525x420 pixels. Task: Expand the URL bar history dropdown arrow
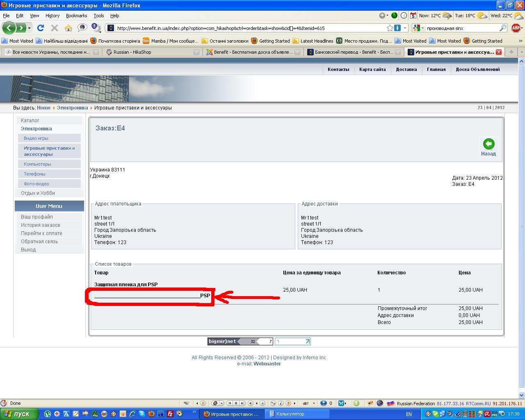click(x=405, y=28)
